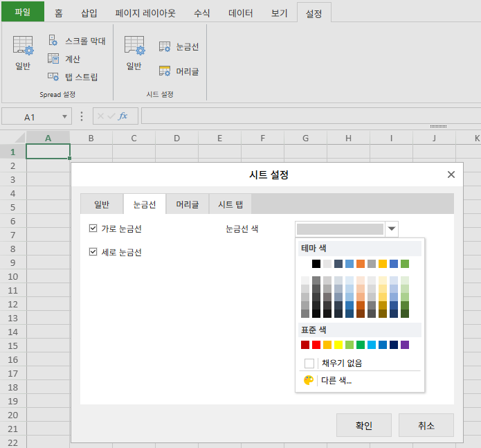This screenshot has height=448, width=481.
Task: Click the 스크롤 막대 settings icon
Action: click(x=53, y=40)
